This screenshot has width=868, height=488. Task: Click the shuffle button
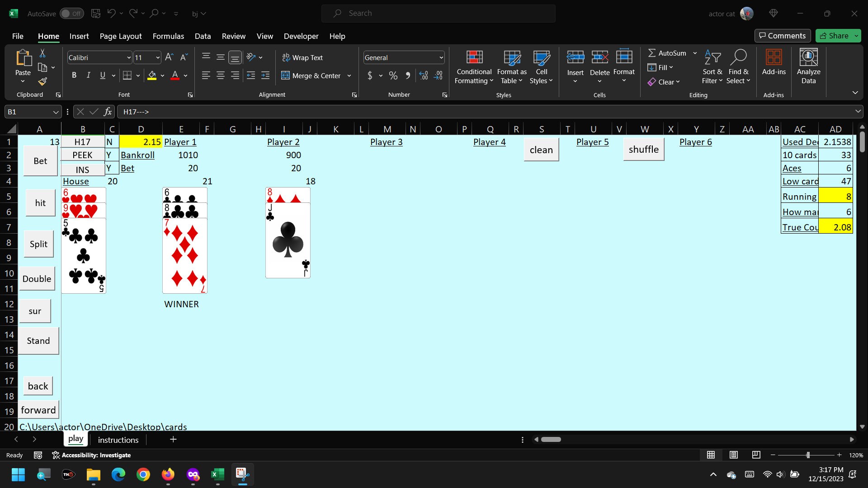(x=643, y=149)
